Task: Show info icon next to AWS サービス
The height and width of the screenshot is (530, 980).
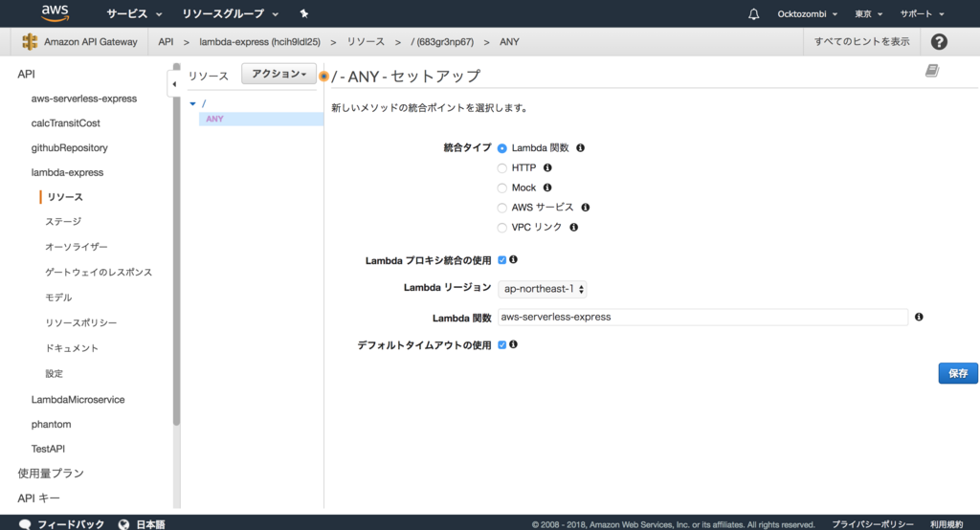Action: [585, 208]
